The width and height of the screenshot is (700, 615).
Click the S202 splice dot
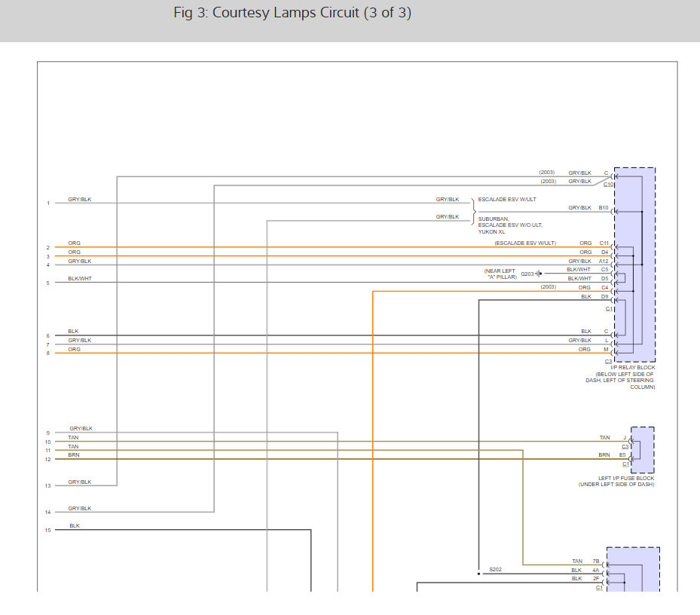pos(478,573)
